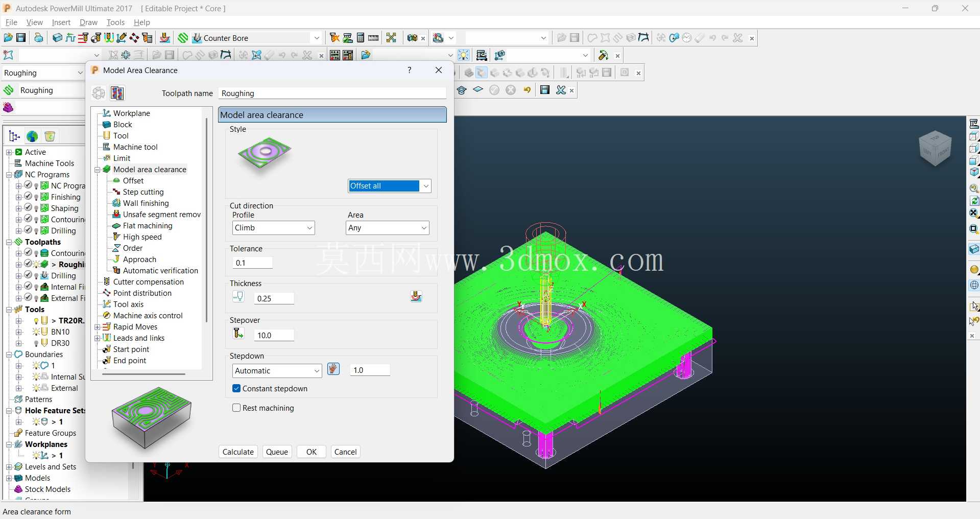Collapse the Toolpaths explorer branch

9,242
